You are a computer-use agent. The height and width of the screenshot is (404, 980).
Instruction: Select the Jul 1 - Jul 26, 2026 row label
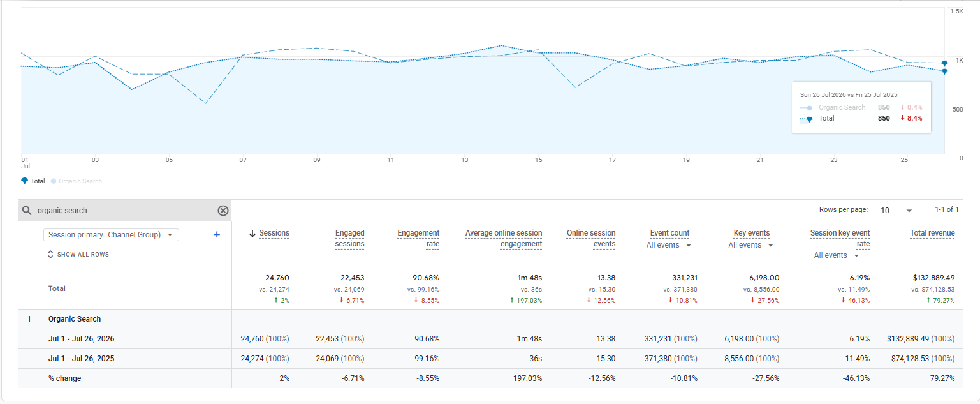click(82, 339)
